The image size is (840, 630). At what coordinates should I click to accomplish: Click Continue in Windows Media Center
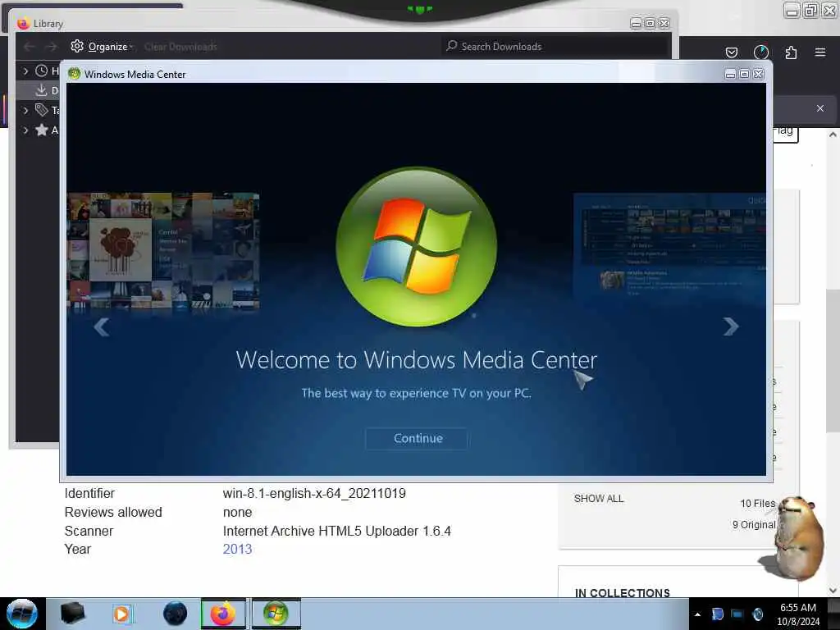click(x=418, y=438)
